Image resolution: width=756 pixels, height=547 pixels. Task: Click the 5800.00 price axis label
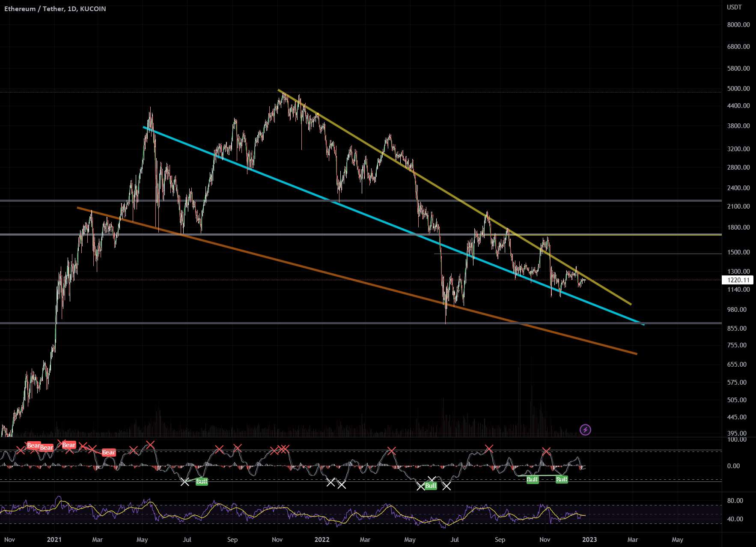pos(738,68)
